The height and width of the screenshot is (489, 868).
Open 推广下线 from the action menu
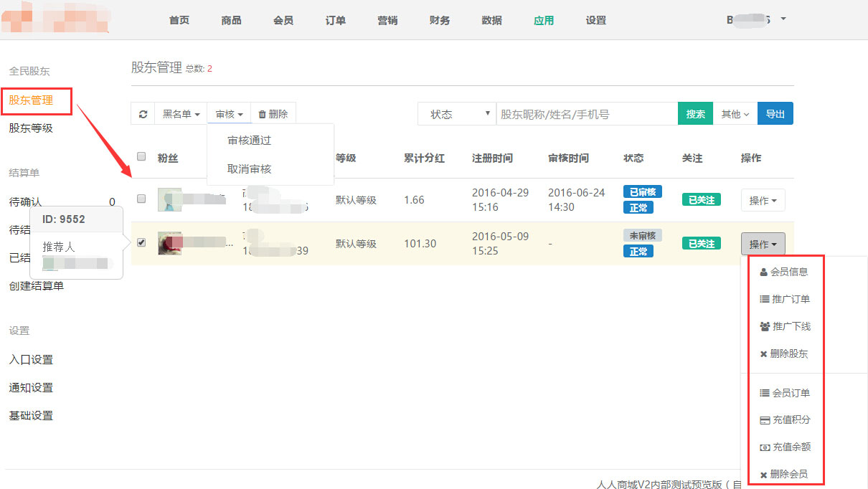[x=784, y=327]
